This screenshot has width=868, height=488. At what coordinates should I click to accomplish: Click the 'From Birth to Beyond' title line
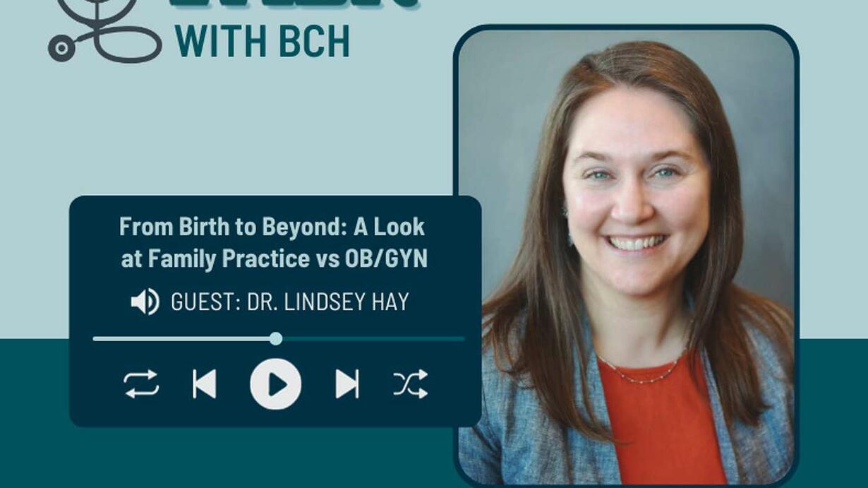(x=272, y=227)
